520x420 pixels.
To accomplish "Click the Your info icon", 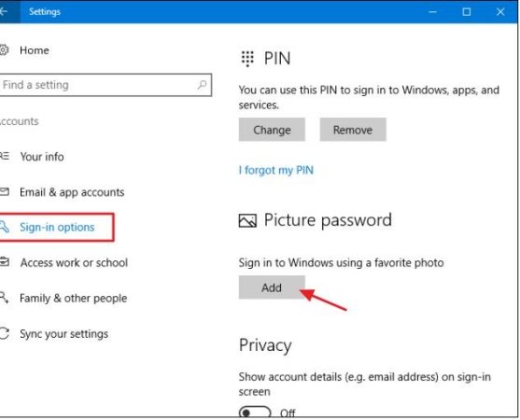I will tap(5, 156).
